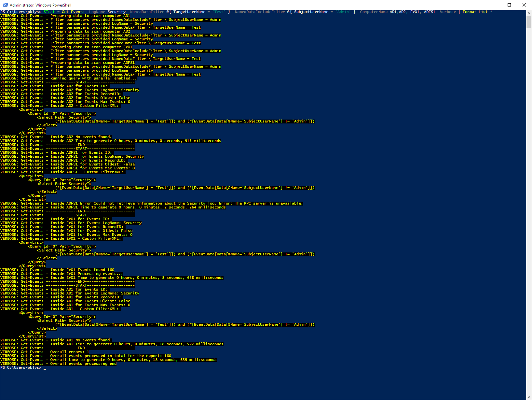
Task: Select the 'Inside EVO1 Events found 160' line
Action: point(57,269)
